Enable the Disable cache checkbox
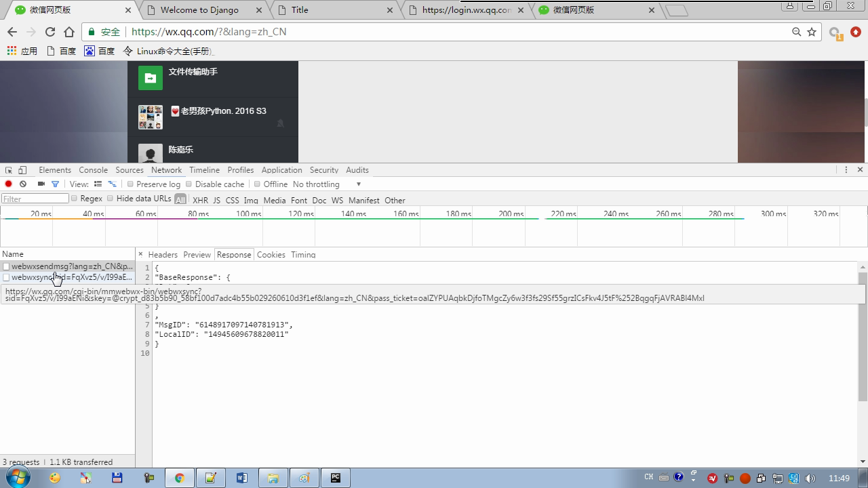 pos(189,184)
